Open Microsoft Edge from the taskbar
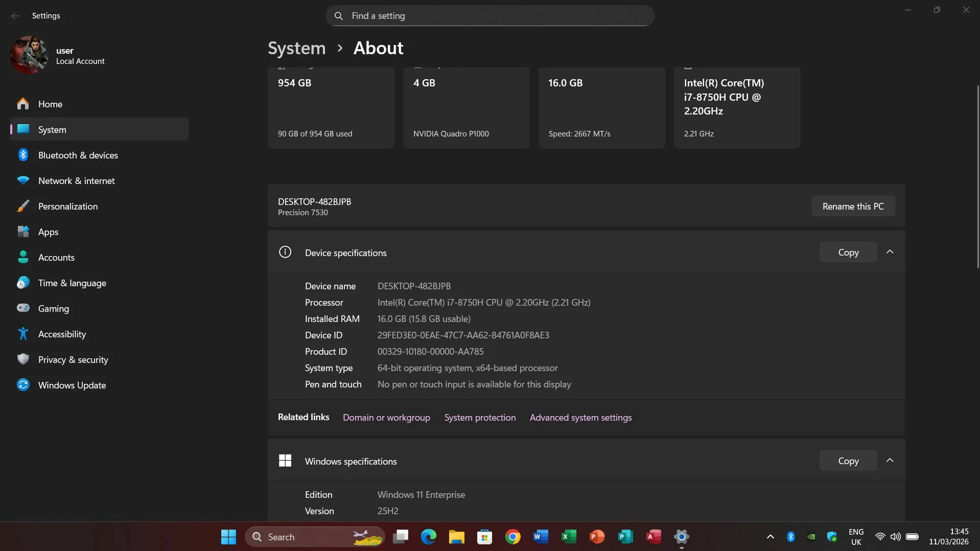The width and height of the screenshot is (980, 551). 428,537
